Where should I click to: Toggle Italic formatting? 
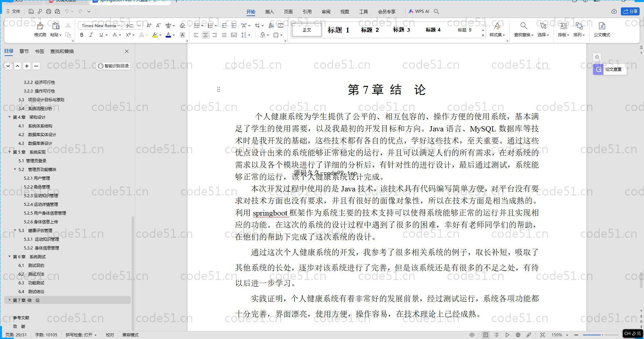[x=91, y=35]
